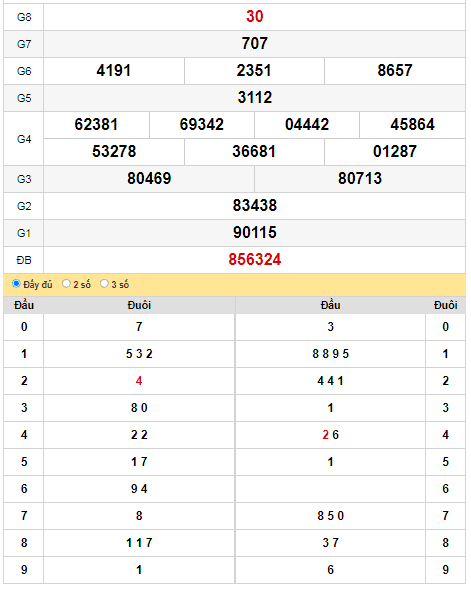This screenshot has width=471, height=589.
Task: Click the G1 result 90115
Action: tap(255, 233)
